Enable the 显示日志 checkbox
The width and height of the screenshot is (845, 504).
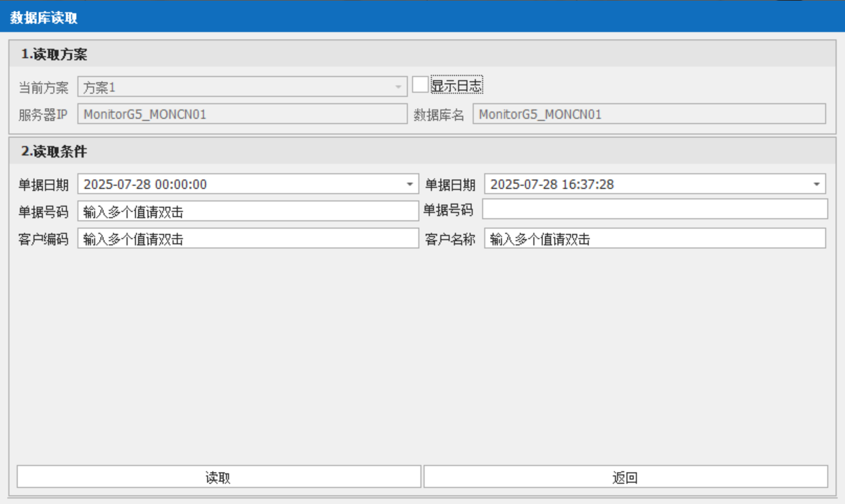point(420,85)
